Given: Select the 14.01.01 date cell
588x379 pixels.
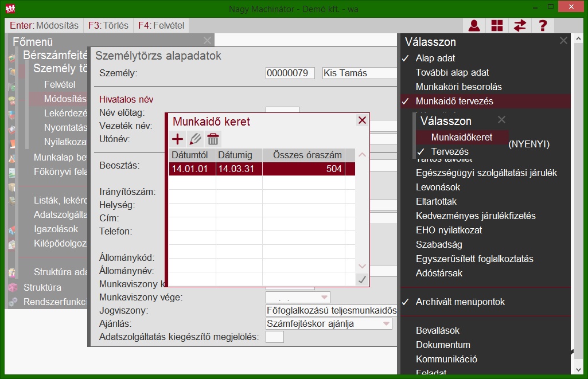Looking at the screenshot, I should [192, 169].
